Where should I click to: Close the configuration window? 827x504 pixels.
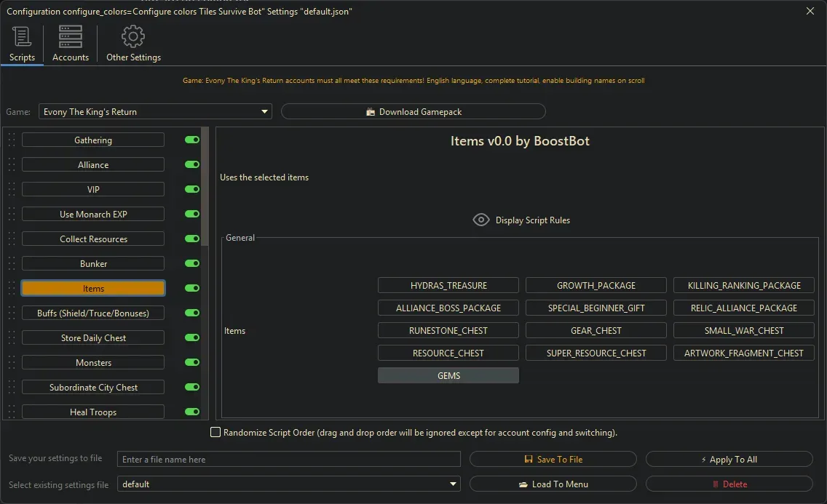click(x=810, y=11)
